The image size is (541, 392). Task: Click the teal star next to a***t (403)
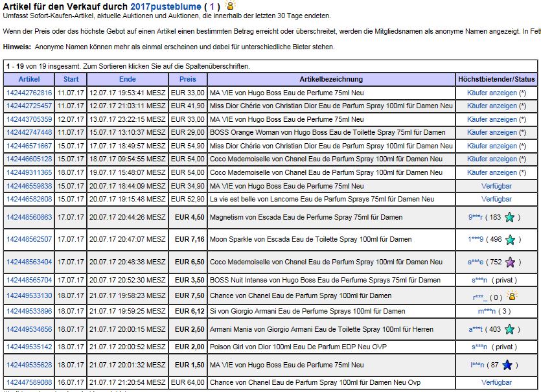[x=509, y=330]
